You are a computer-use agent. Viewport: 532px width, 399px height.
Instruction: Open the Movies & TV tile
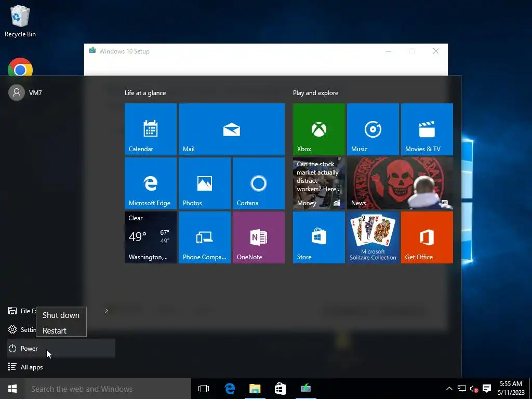[x=427, y=129]
